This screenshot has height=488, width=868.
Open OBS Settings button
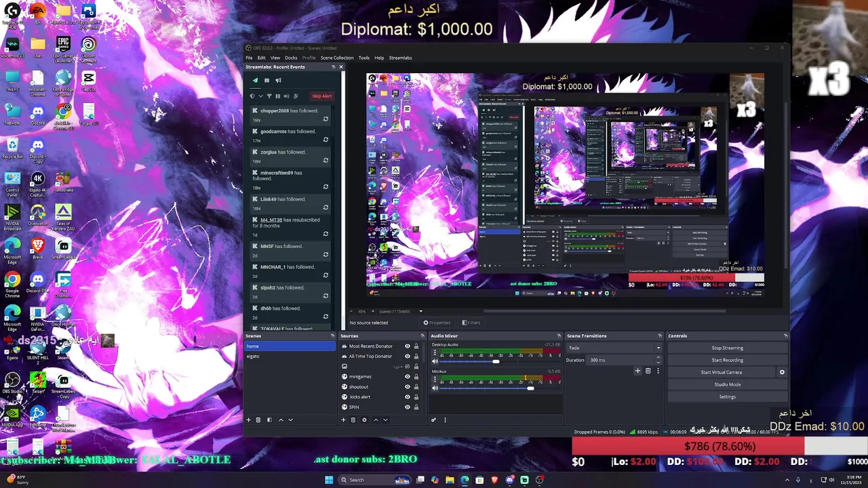tap(727, 396)
